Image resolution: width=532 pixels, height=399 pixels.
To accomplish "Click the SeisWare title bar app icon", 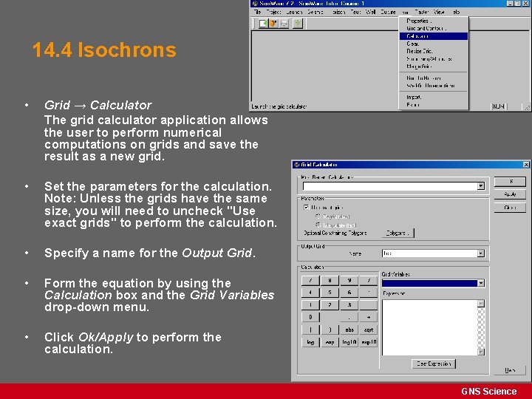I will pos(255,4).
